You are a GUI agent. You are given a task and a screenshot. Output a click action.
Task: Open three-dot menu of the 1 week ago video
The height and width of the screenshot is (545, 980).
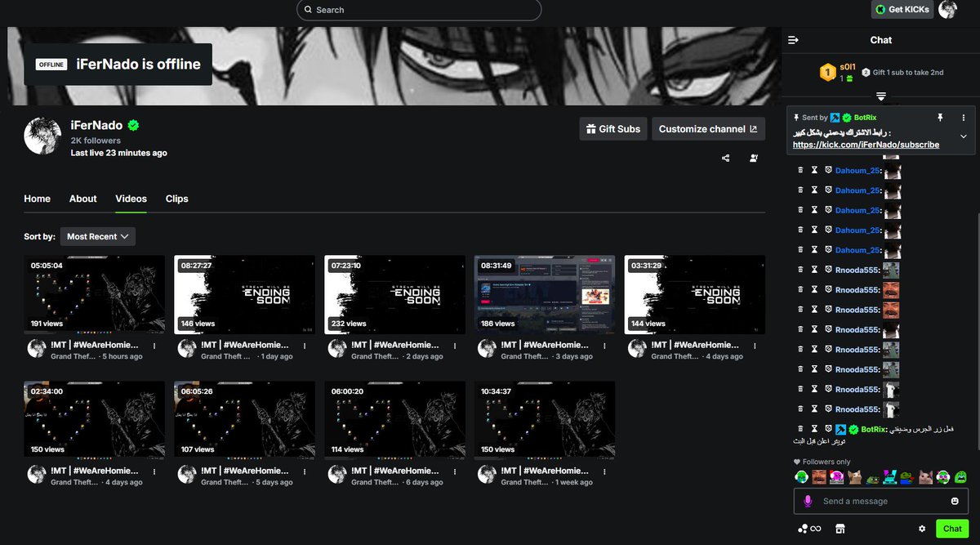click(x=605, y=471)
